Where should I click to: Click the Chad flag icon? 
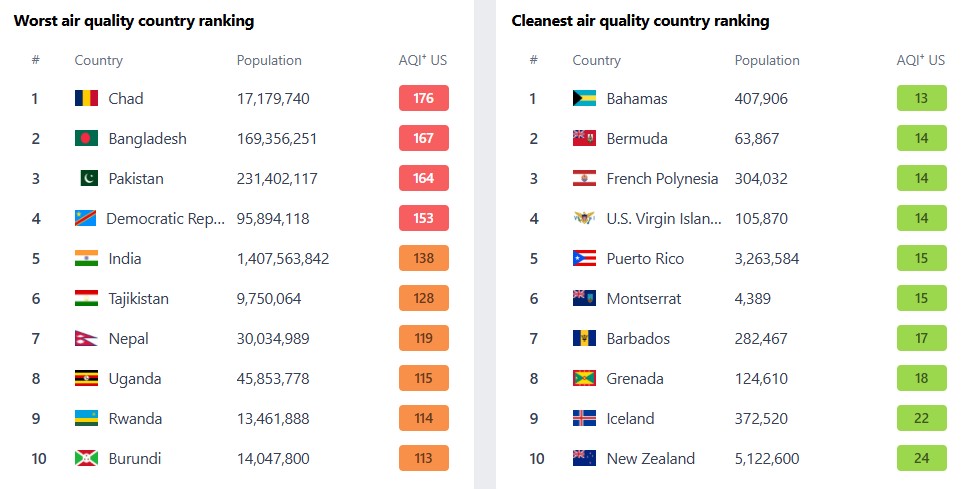[86, 98]
